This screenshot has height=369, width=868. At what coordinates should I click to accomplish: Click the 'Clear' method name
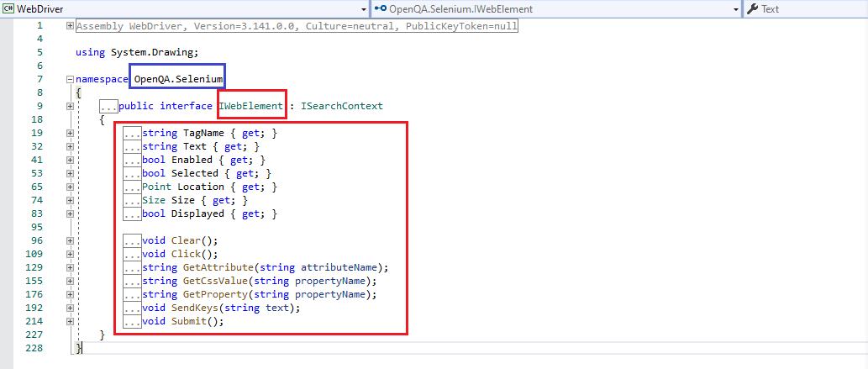(x=186, y=240)
